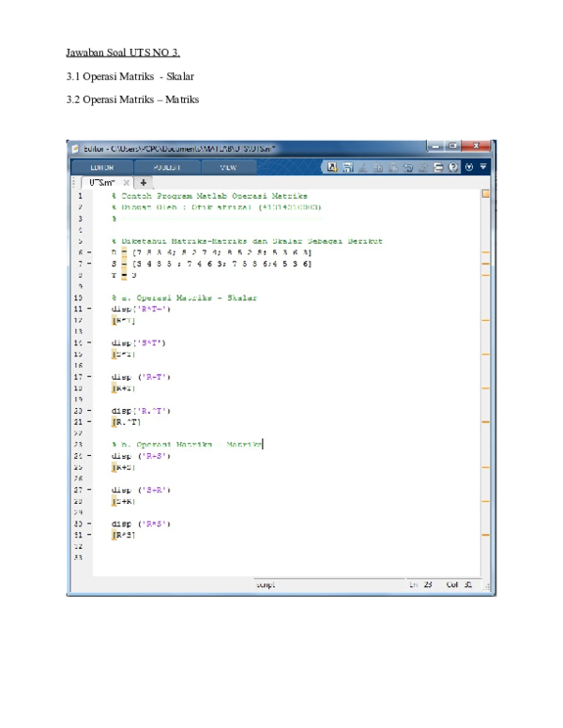Click line number 10 in the gutter
The image size is (563, 728).
[78, 297]
